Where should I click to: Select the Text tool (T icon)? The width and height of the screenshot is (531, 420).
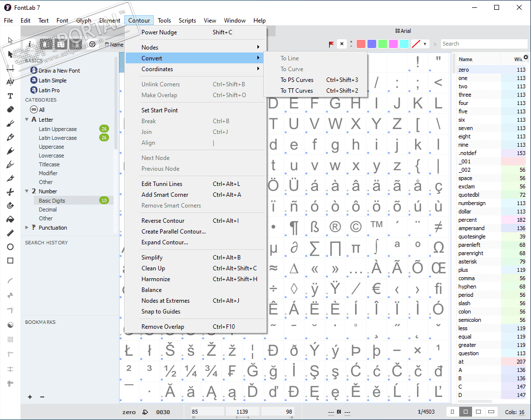tap(10, 96)
